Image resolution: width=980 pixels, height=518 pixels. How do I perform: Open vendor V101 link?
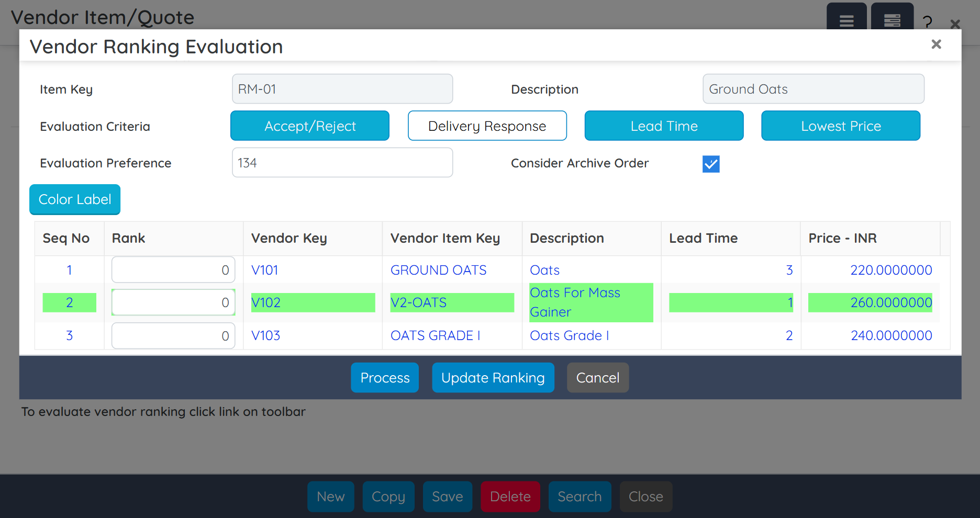point(265,270)
